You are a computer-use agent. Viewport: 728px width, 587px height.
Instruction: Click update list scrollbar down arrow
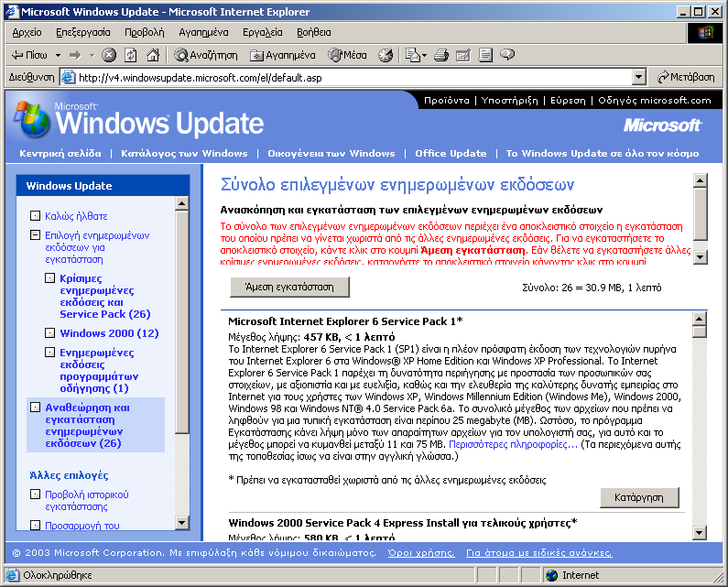(700, 533)
